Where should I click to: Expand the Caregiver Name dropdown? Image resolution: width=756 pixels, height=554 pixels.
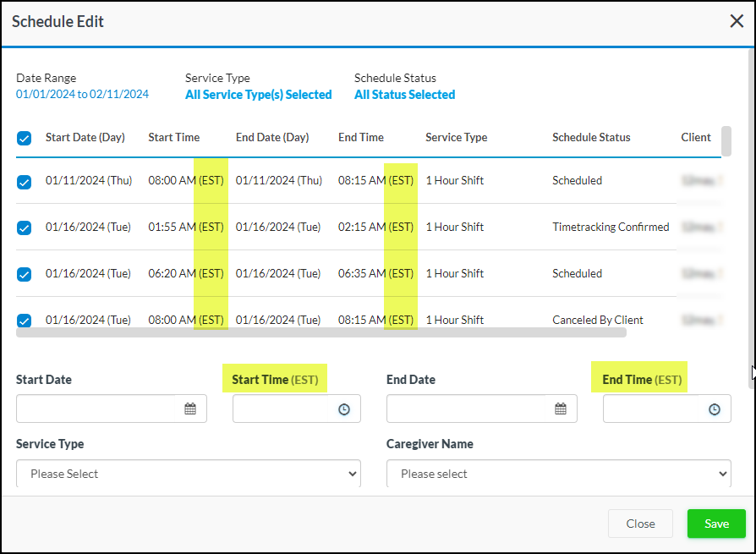[x=558, y=474]
